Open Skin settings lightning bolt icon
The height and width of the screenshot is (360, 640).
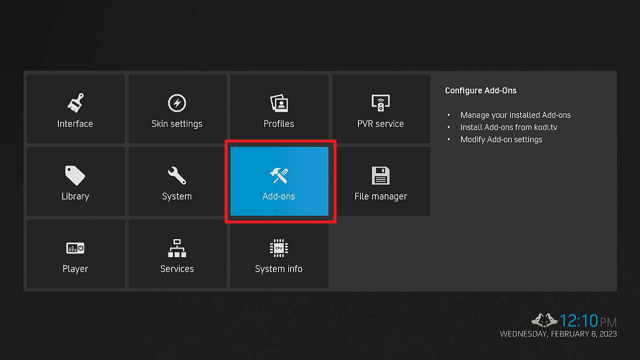[177, 103]
